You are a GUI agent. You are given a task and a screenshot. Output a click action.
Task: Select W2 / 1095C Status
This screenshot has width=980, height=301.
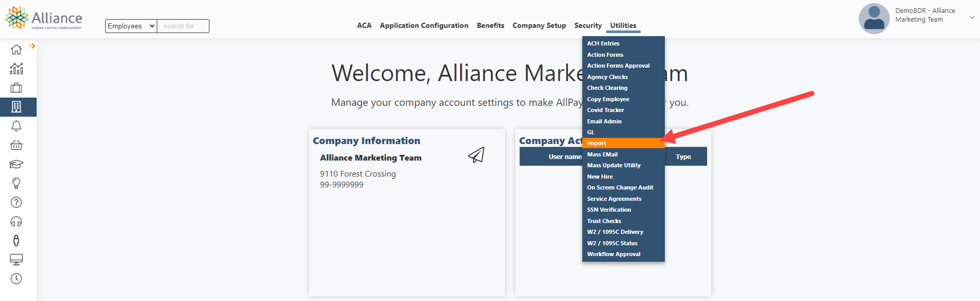[x=624, y=243]
